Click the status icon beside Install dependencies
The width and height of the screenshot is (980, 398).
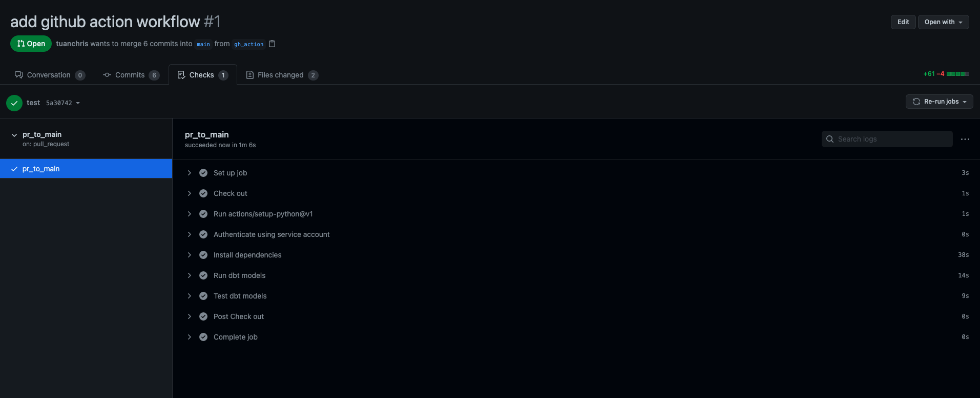(x=203, y=255)
